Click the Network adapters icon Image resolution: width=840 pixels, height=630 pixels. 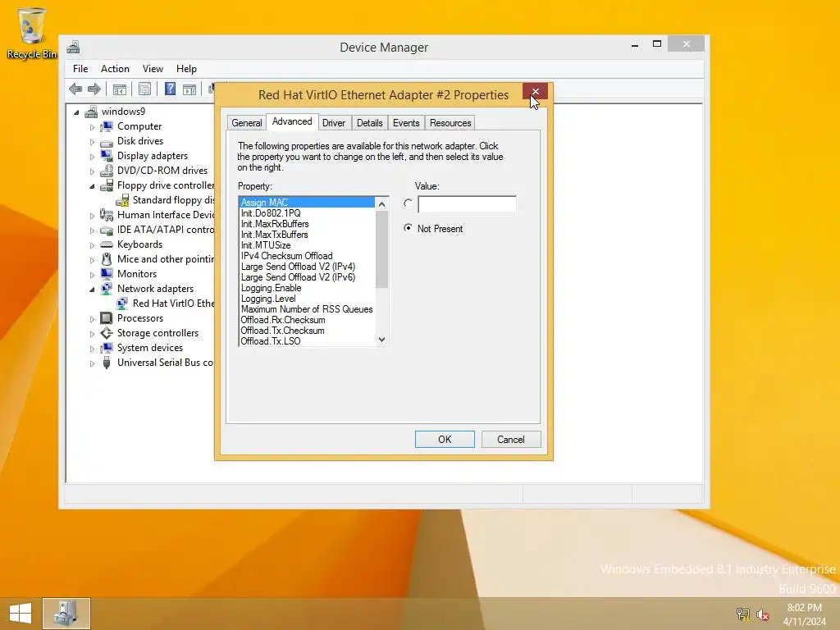(x=107, y=289)
